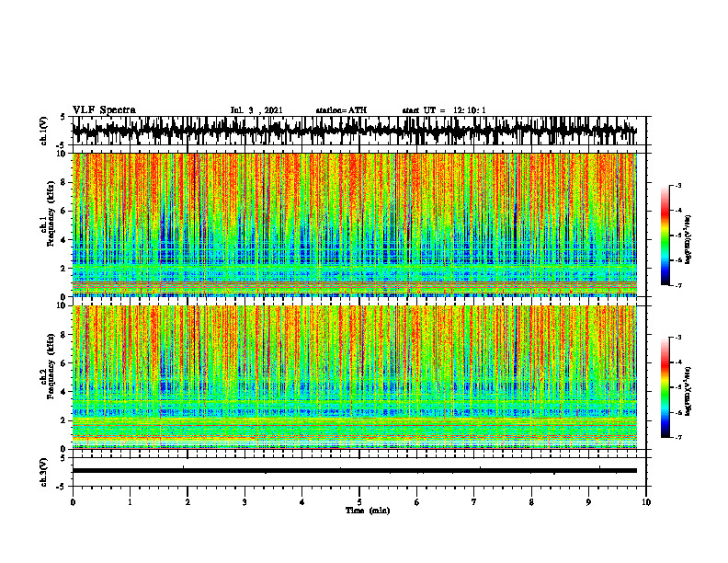Click the "2" tick on the time axis

pos(188,502)
